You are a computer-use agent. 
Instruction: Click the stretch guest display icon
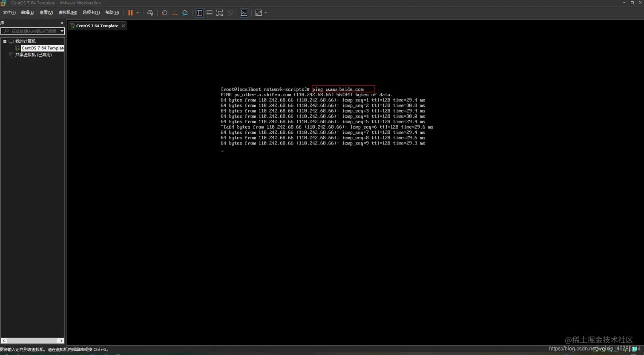(x=259, y=13)
